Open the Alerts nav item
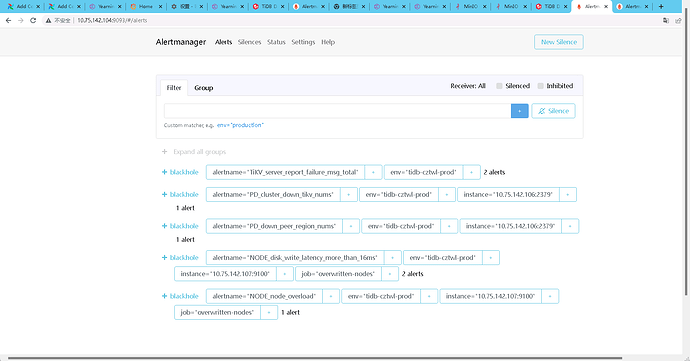This screenshot has height=361, width=690. tap(224, 42)
